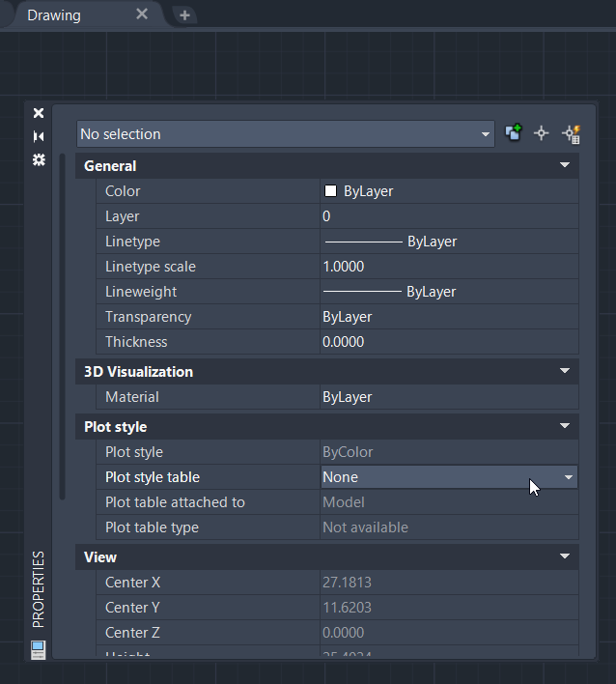Collapse the Plot style section
Image resolution: width=616 pixels, height=684 pixels.
[565, 426]
